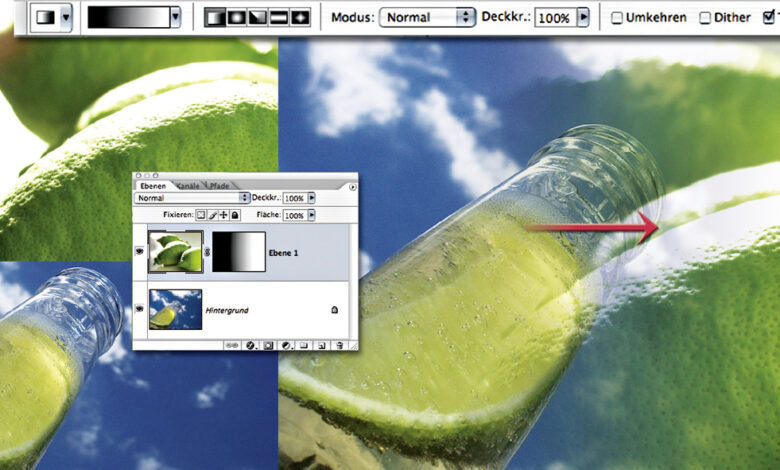Click the Fläche percentage field
This screenshot has width=780, height=470.
click(x=294, y=215)
